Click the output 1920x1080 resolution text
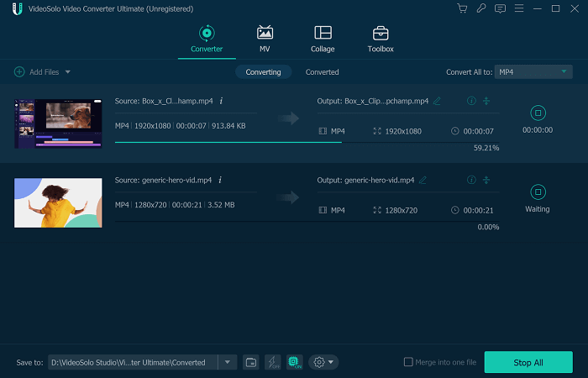Screen dimensions: 588x378 click(x=403, y=131)
